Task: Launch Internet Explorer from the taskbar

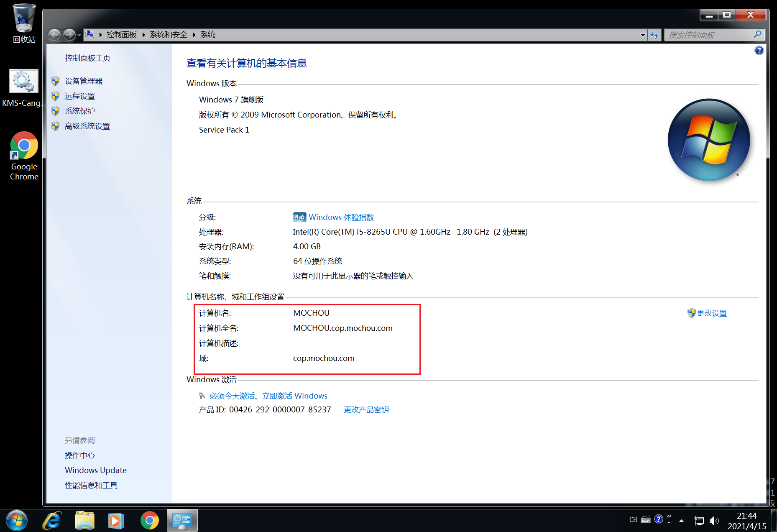Action: tap(52, 521)
